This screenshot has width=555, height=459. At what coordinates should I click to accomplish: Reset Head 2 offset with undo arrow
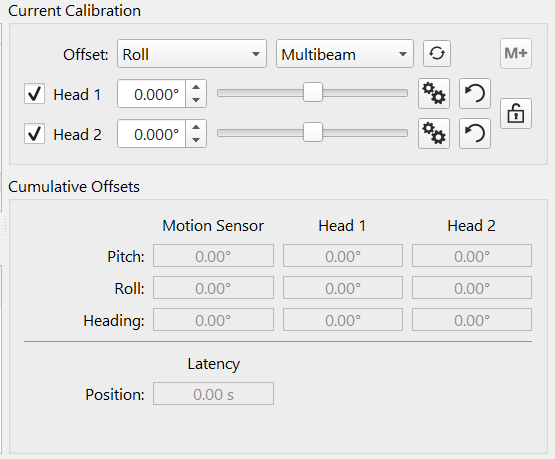click(475, 134)
